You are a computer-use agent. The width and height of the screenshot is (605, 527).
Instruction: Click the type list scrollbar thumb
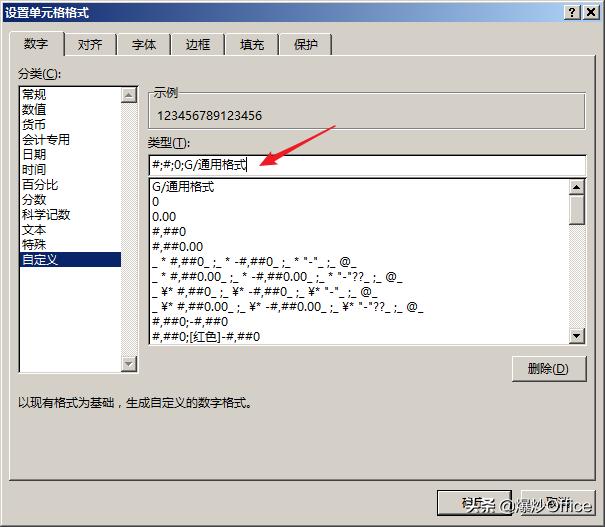coord(577,209)
